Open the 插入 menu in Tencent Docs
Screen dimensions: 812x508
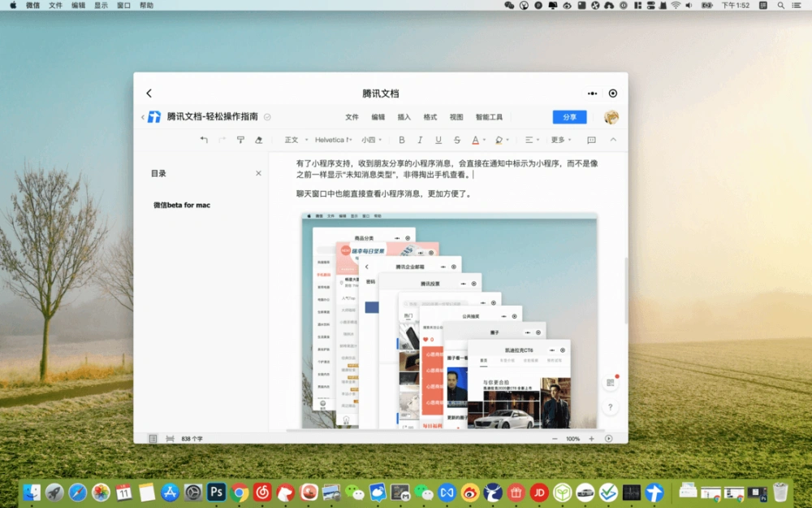click(x=404, y=117)
